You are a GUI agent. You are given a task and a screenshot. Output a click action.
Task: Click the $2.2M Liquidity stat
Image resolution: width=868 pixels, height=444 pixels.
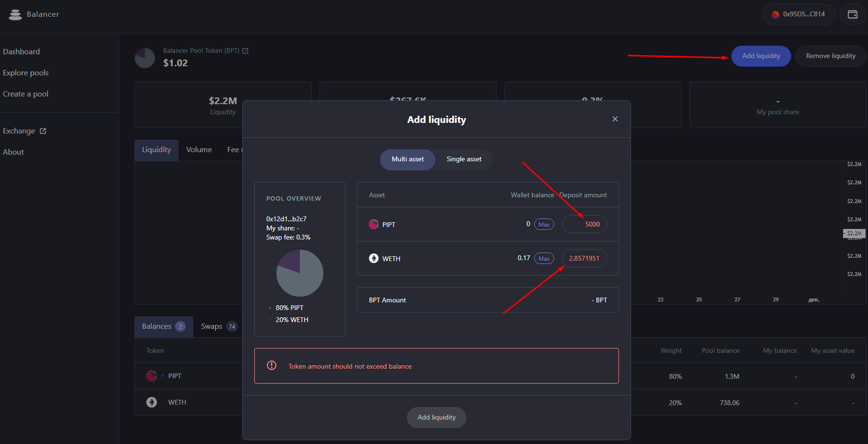point(223,105)
